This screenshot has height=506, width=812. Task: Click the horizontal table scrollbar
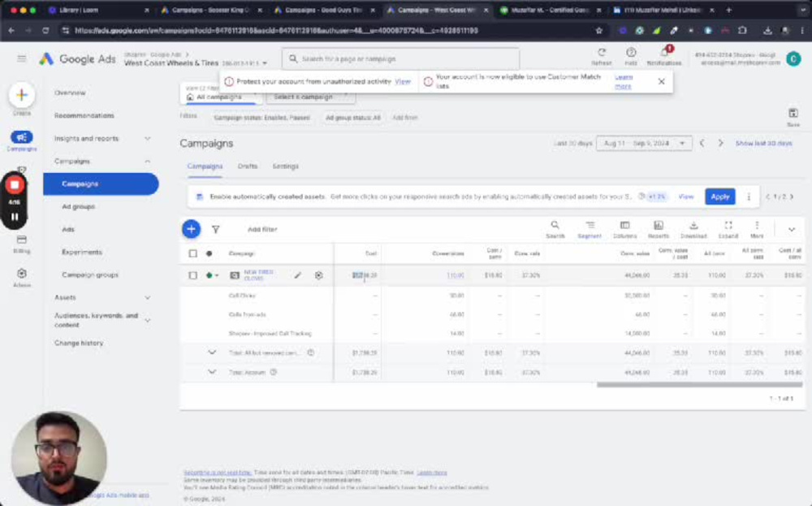pos(699,385)
